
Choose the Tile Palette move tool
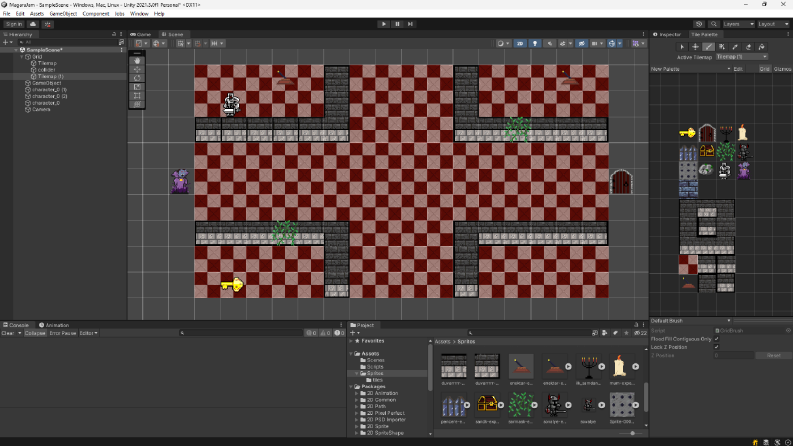695,47
